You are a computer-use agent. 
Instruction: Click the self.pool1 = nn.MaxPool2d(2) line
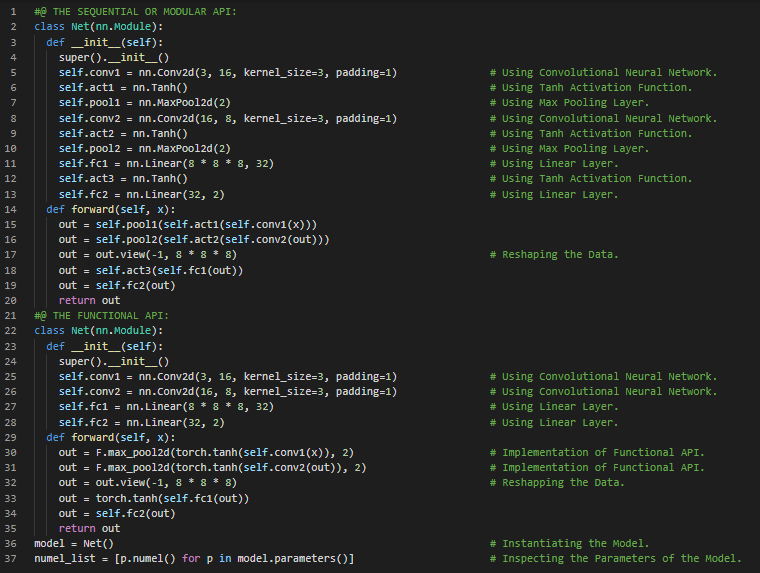click(144, 102)
